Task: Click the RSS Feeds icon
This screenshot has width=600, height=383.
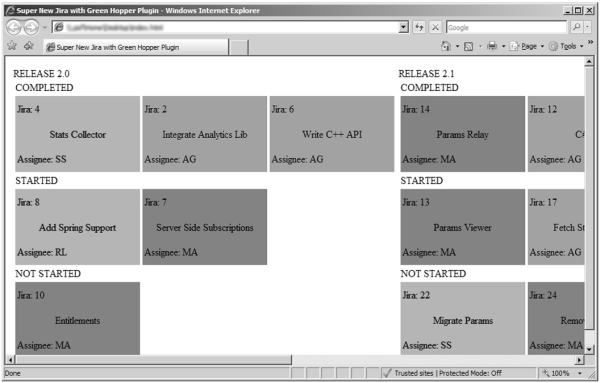Action: coord(468,46)
